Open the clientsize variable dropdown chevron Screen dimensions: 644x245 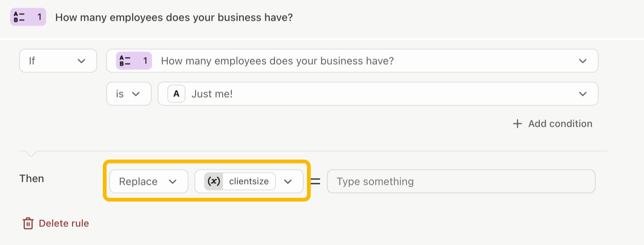click(x=288, y=182)
